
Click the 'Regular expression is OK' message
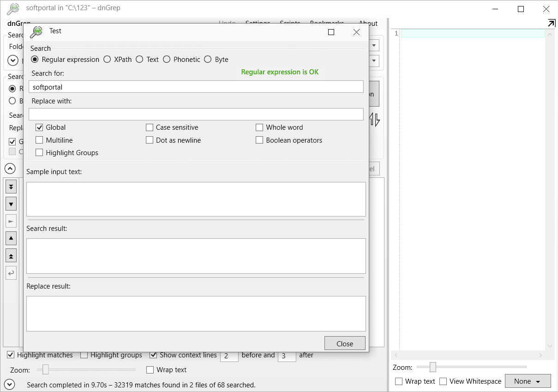pyautogui.click(x=280, y=72)
